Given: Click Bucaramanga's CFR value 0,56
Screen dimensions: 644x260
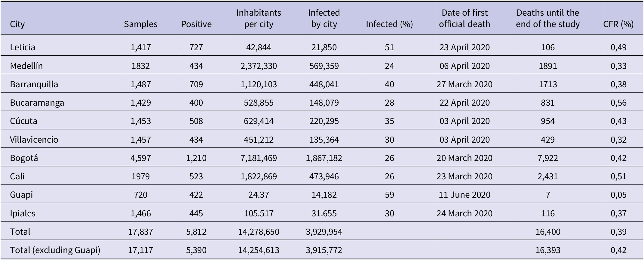Looking at the screenshot, I should (x=618, y=103).
